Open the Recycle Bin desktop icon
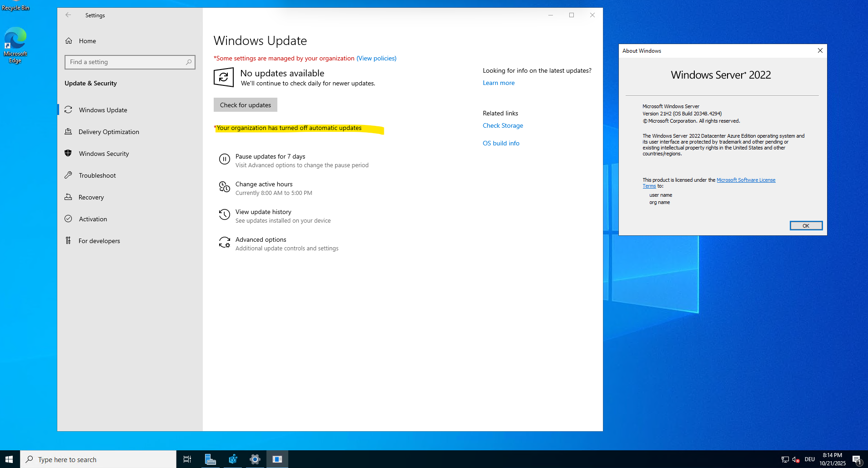The width and height of the screenshot is (868, 468). click(x=15, y=6)
